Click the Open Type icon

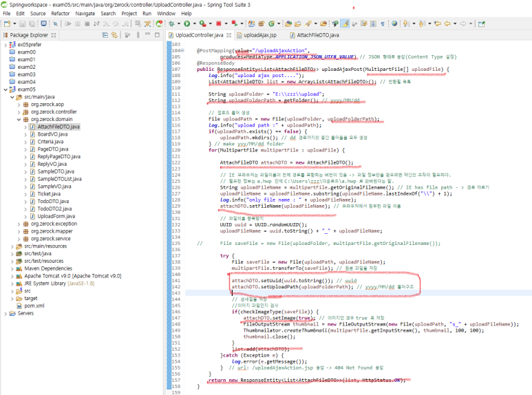(x=288, y=24)
